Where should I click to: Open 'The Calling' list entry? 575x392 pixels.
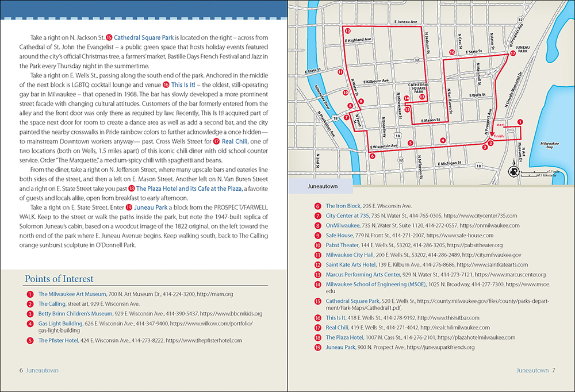52,304
